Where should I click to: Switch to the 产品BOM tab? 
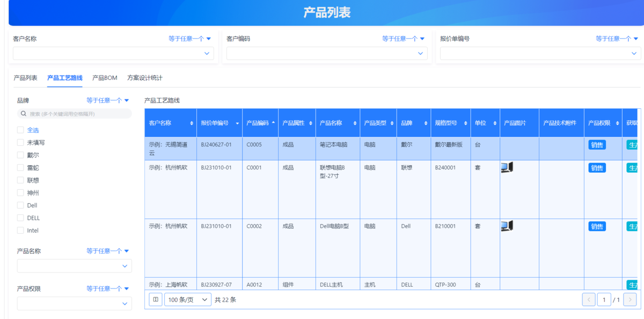[105, 78]
